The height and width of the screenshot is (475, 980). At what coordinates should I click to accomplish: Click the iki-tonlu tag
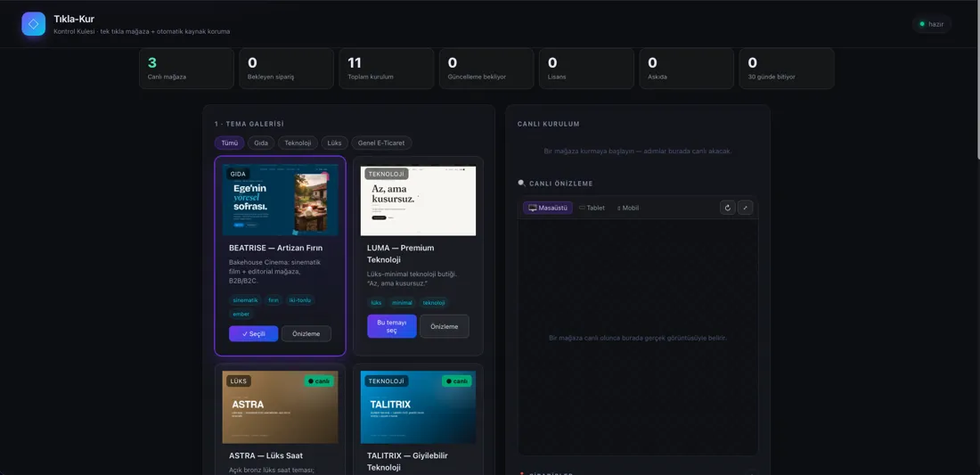click(x=300, y=300)
